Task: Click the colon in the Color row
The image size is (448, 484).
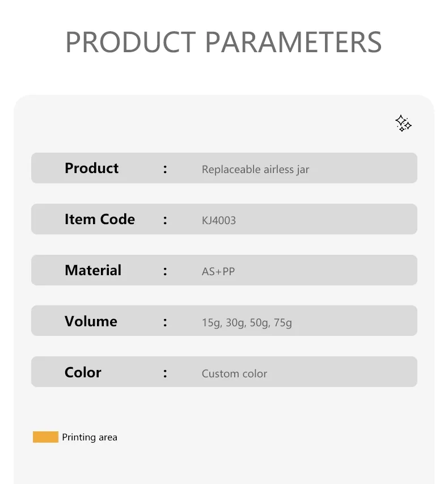Action: click(x=165, y=373)
